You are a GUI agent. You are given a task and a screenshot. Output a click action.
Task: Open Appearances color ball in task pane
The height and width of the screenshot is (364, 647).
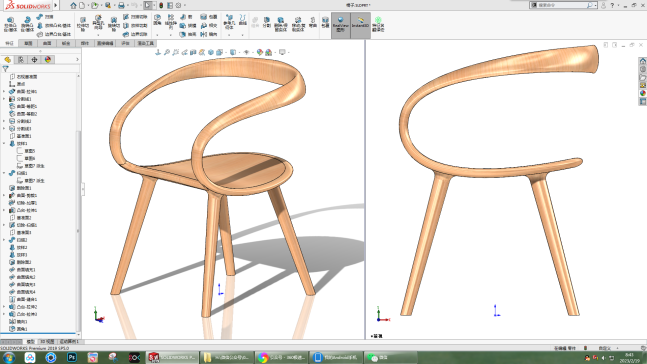point(642,93)
